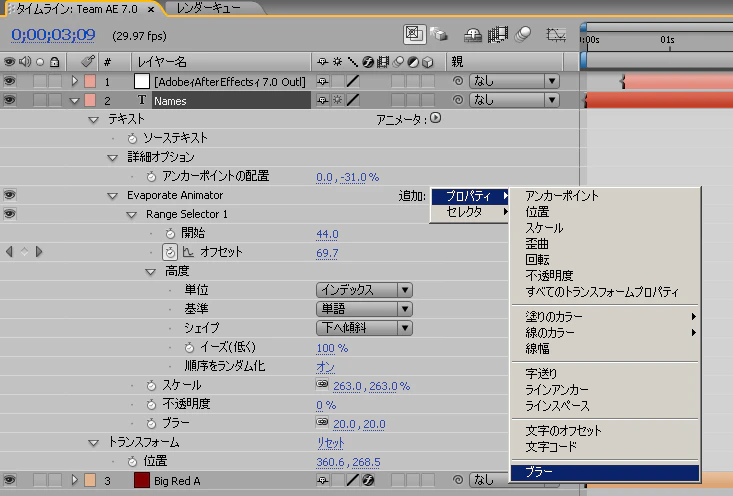
Task: Click Big Red A label color swatch
Action: point(90,480)
